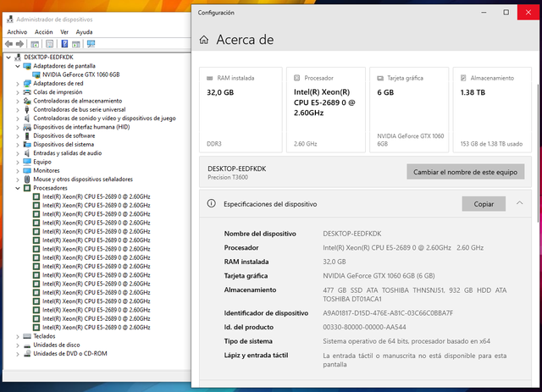This screenshot has height=392, width=542.
Task: Click Tarjeta gráfica card icon
Action: (x=380, y=78)
